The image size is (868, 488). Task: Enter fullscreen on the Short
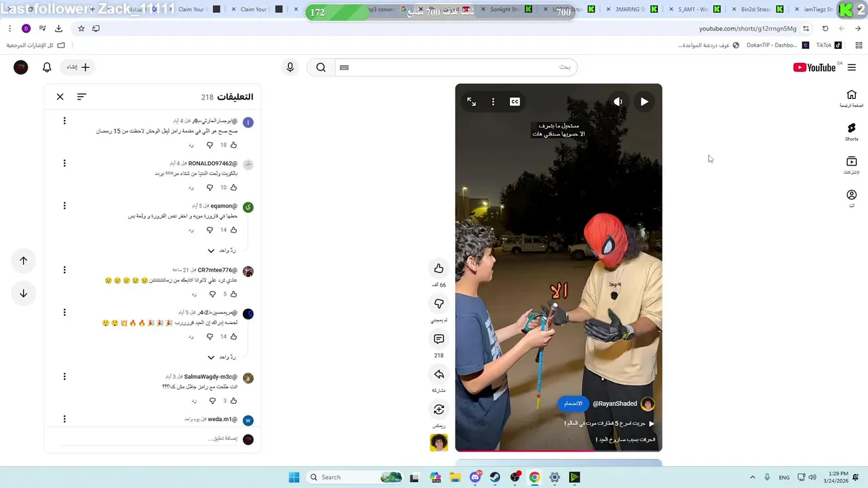471,102
